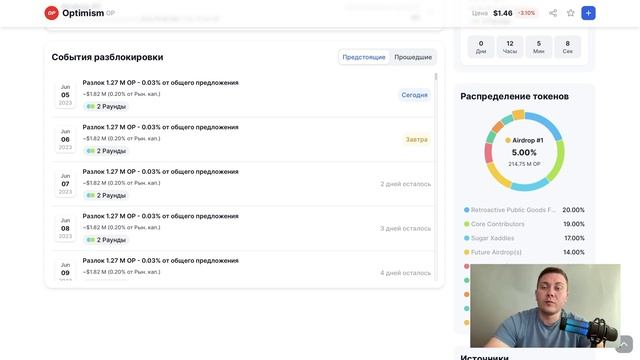Click the 5.00% value in donut center
Screen dimensions: 640x360
coord(524,152)
